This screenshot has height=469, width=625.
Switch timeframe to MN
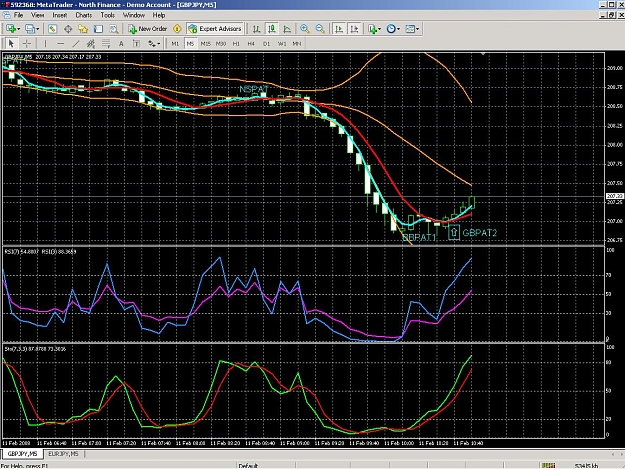pos(297,43)
